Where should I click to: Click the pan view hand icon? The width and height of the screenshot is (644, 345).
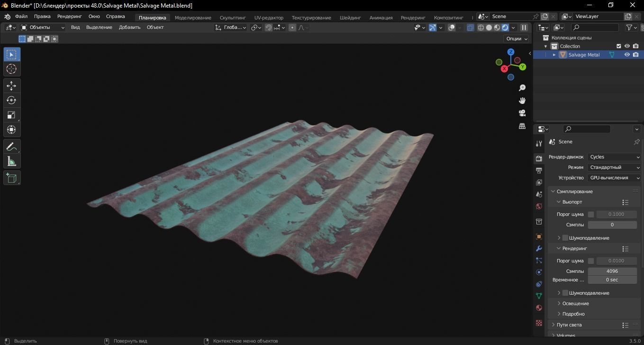(522, 101)
